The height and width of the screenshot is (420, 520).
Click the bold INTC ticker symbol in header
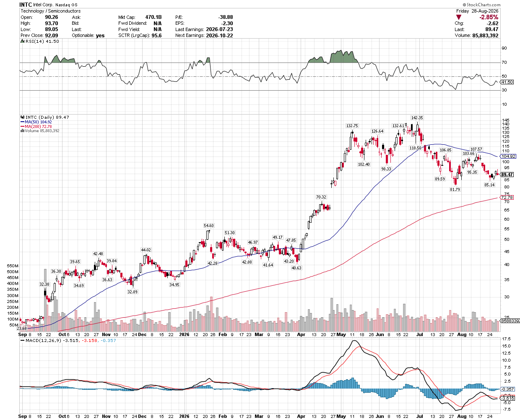[x=26, y=5]
